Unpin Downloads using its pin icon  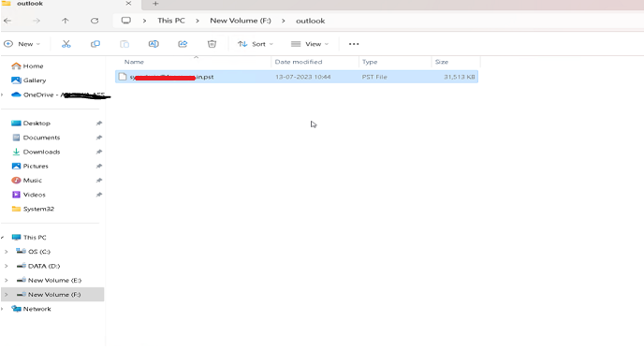pos(99,152)
